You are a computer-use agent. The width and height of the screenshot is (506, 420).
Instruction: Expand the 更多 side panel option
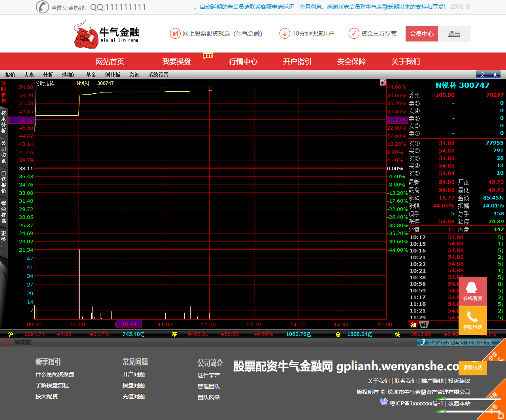tap(4, 241)
